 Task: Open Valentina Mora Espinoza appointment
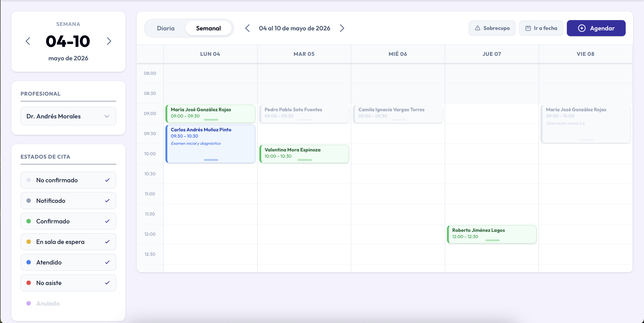(x=304, y=154)
